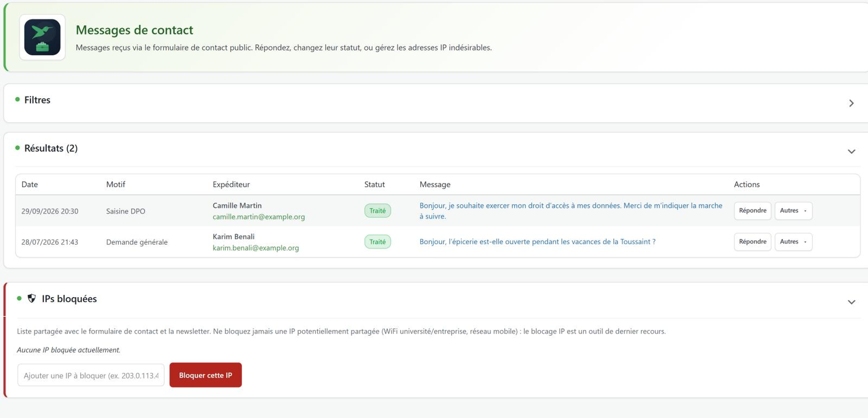Collapse the Résultats section chevron

851,151
